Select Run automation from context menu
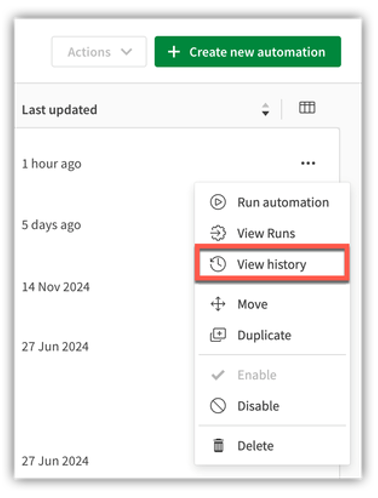The width and height of the screenshot is (378, 498). pyautogui.click(x=272, y=202)
